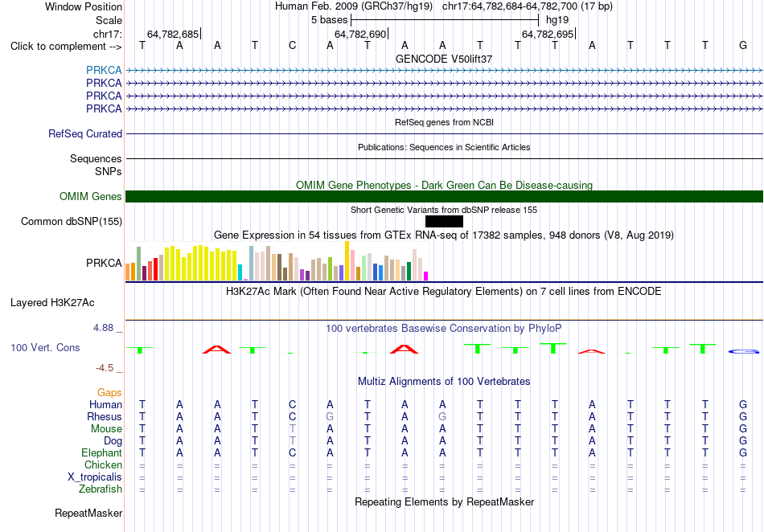Click position marker 64,782,690

coord(360,34)
